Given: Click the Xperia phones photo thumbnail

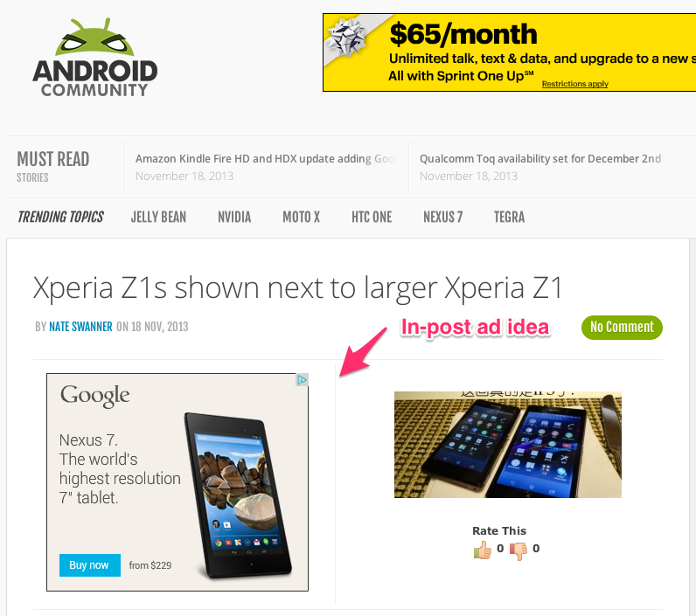Looking at the screenshot, I should pyautogui.click(x=508, y=445).
